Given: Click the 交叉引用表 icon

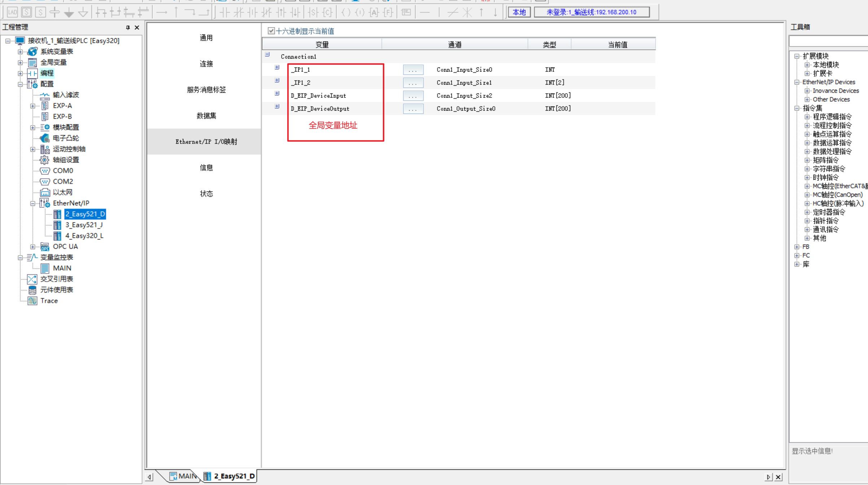Looking at the screenshot, I should click(x=32, y=279).
